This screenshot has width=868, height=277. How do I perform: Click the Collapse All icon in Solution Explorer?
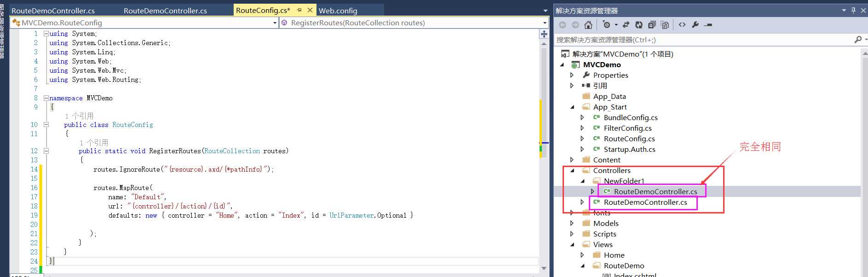(652, 25)
